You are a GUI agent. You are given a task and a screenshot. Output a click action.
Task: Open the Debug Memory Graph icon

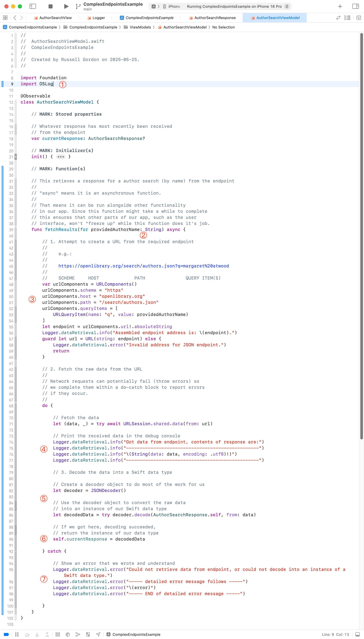(78, 634)
